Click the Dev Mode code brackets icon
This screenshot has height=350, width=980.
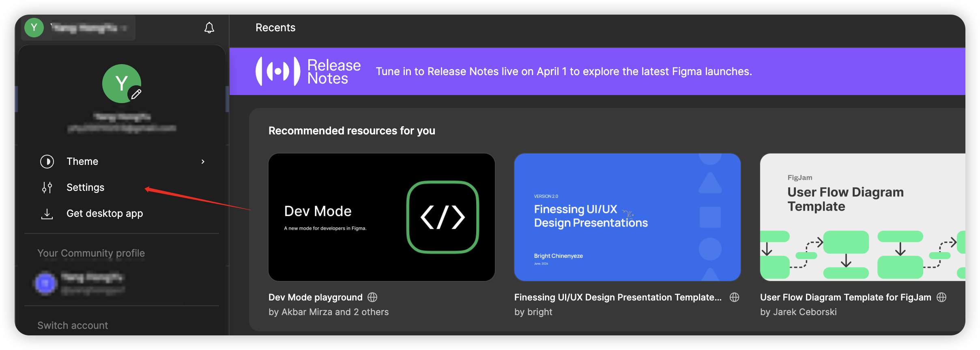click(443, 217)
